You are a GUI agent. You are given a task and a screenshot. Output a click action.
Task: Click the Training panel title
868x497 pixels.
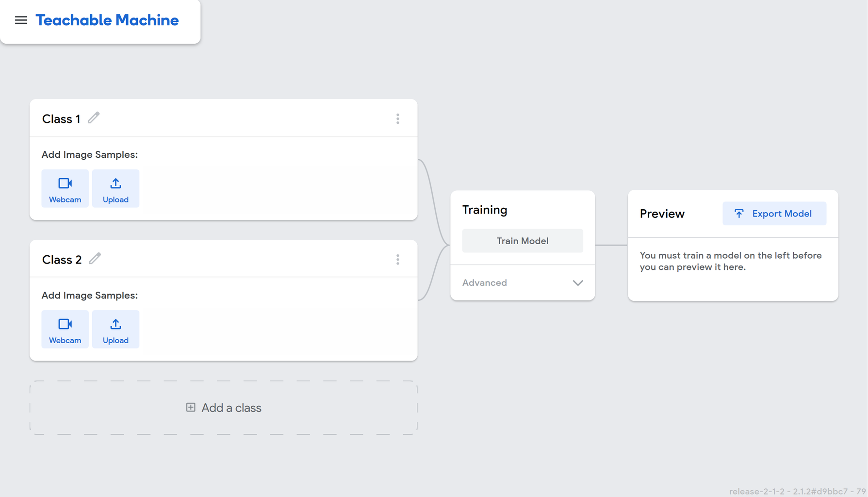point(484,210)
